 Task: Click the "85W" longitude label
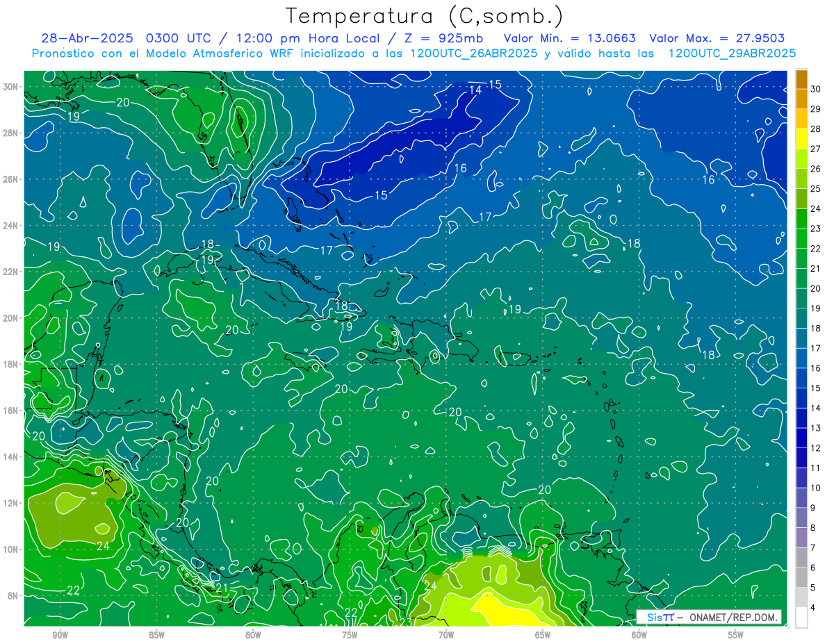point(156,636)
